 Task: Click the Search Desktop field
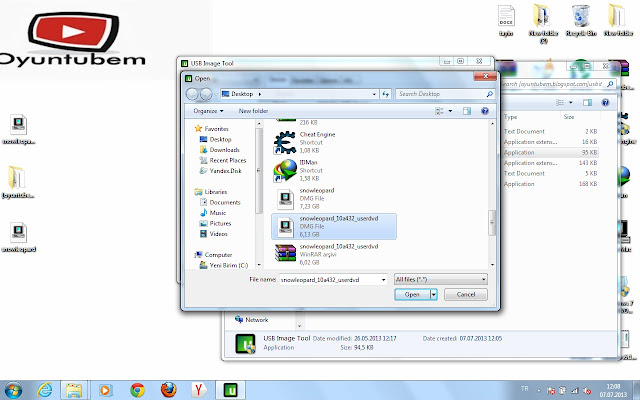click(445, 94)
